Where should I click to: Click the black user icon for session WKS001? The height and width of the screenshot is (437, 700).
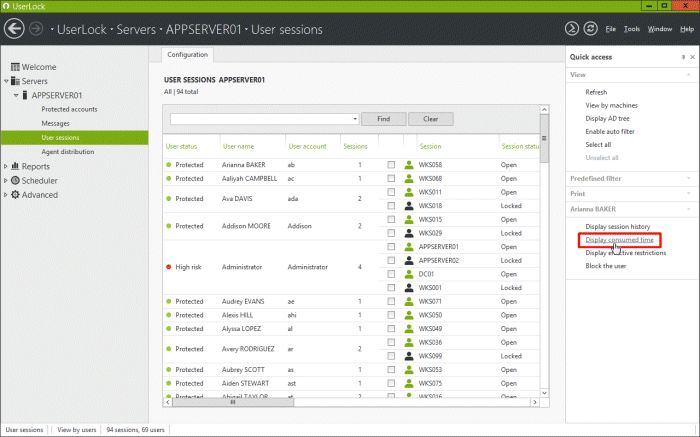click(x=409, y=287)
